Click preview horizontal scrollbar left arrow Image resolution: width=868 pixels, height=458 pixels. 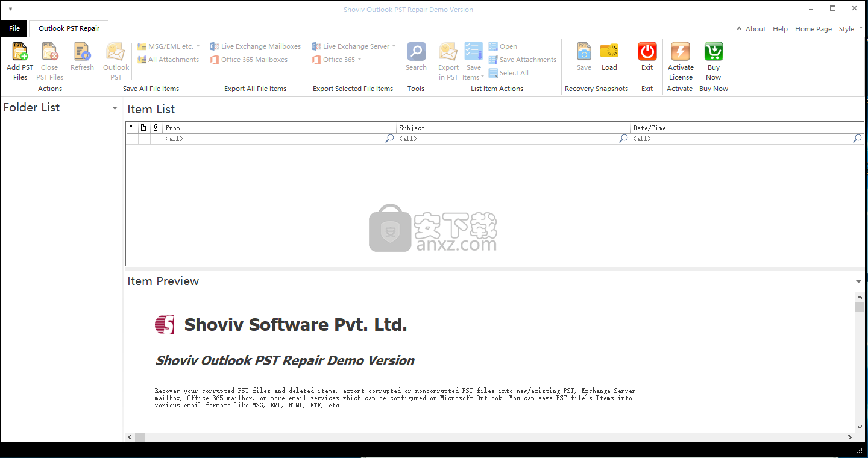(129, 438)
